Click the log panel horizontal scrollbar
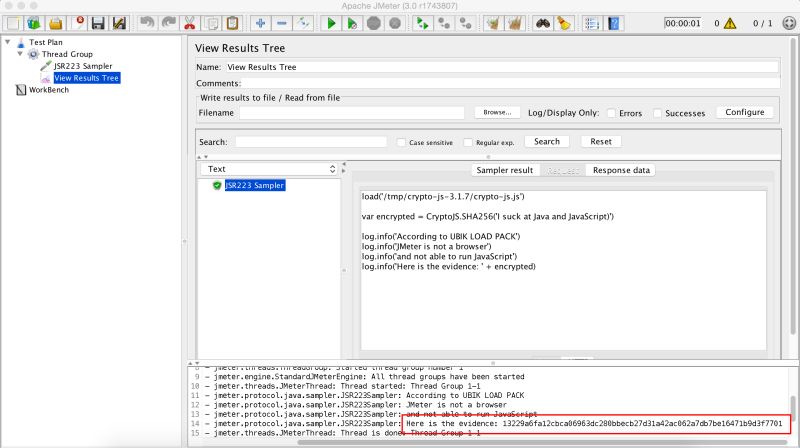This screenshot has width=800, height=448. [542, 442]
